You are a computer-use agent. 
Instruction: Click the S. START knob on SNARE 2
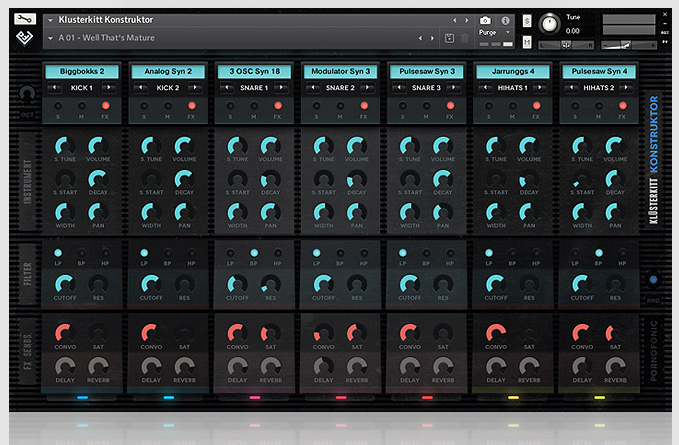pos(323,179)
